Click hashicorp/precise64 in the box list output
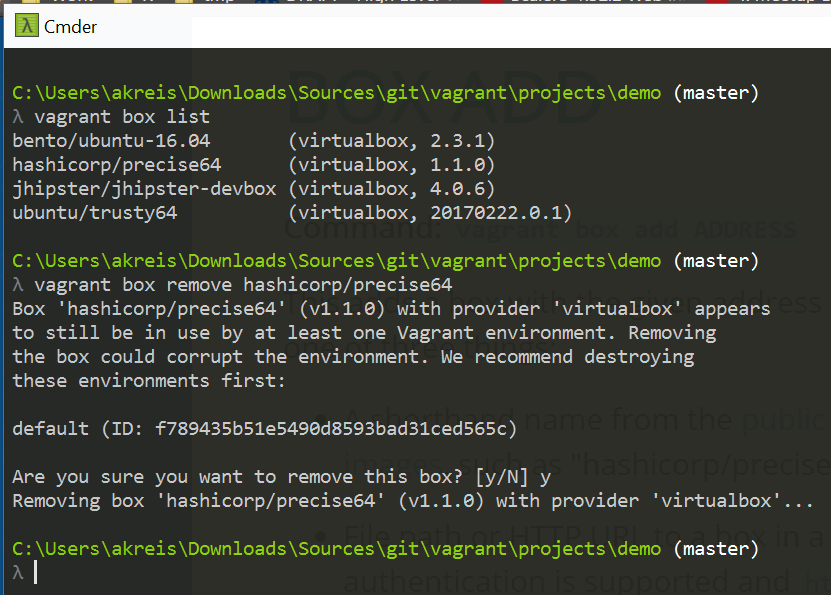Image resolution: width=831 pixels, height=595 pixels. click(116, 165)
